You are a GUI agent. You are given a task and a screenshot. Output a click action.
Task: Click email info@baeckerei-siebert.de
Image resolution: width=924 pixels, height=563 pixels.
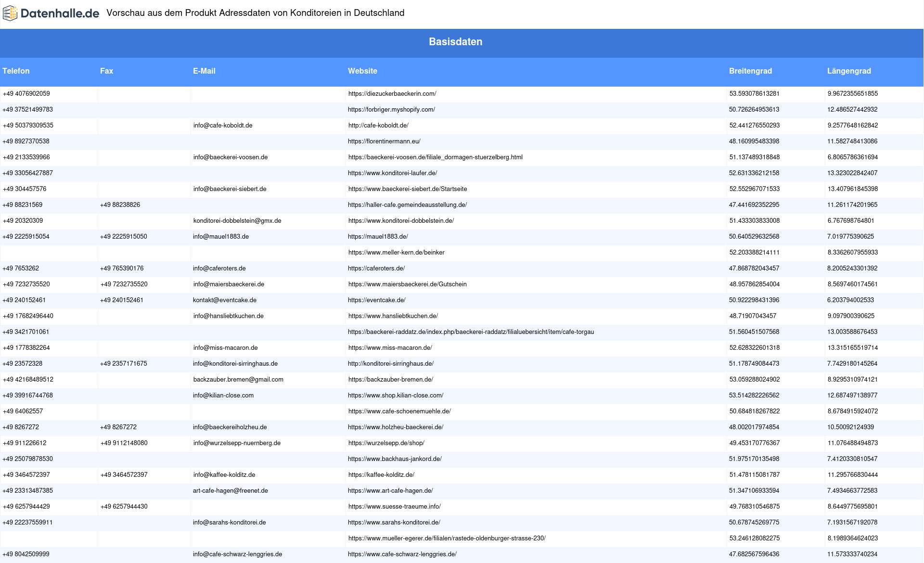230,189
